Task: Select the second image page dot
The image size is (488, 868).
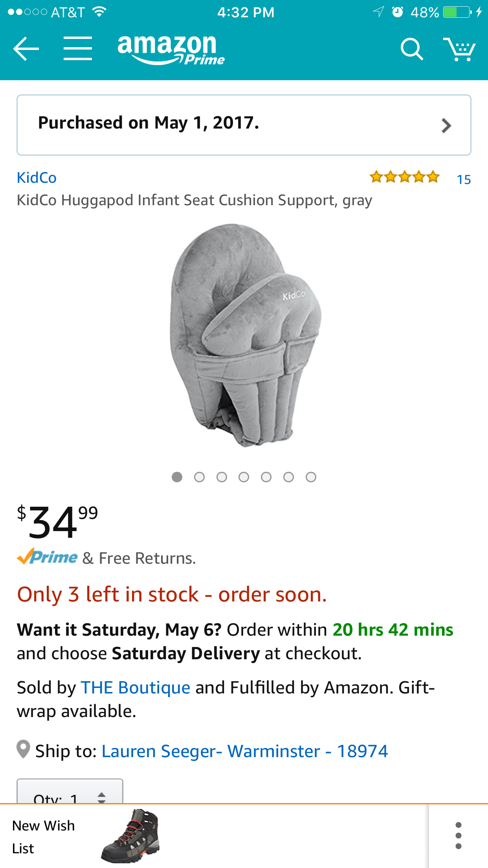Action: pos(199,477)
